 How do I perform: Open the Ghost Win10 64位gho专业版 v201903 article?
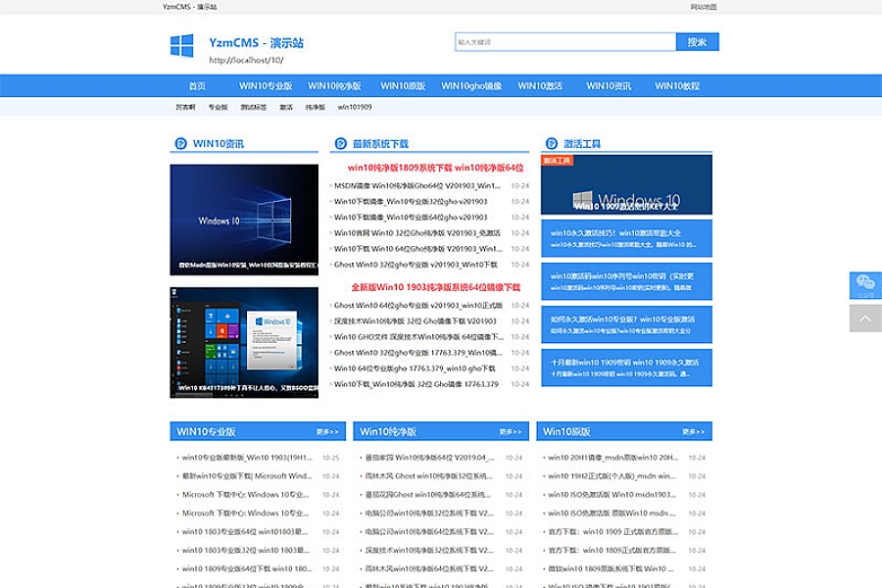click(x=418, y=306)
